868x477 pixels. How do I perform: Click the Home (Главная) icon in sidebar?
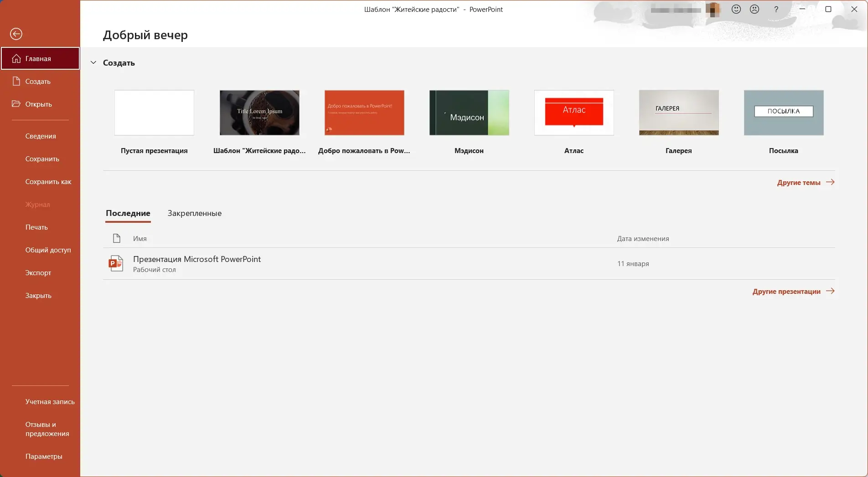coord(16,58)
